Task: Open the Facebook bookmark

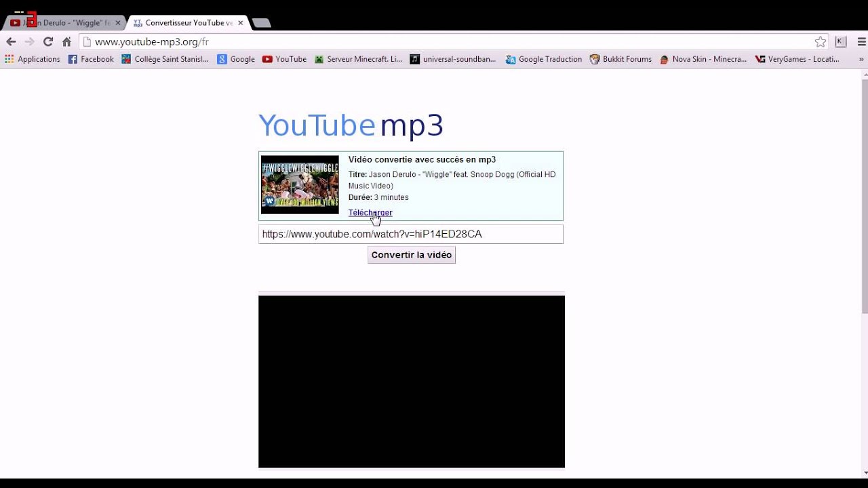Action: [91, 59]
